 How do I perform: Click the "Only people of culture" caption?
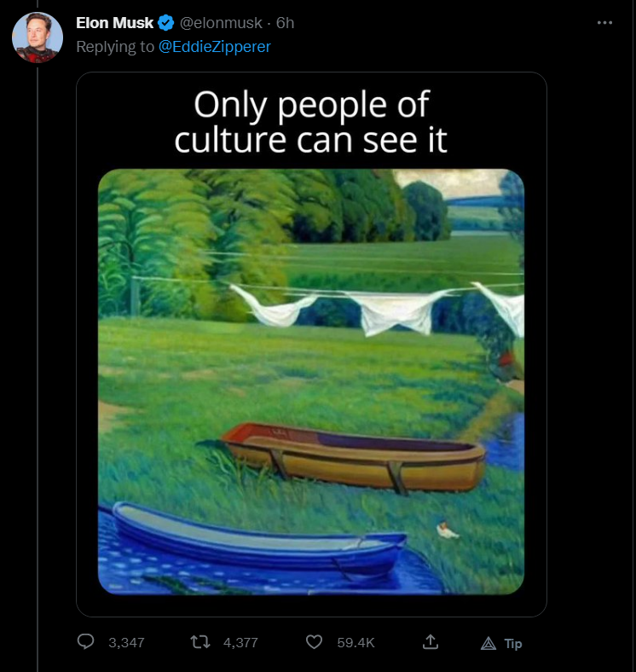(x=311, y=122)
